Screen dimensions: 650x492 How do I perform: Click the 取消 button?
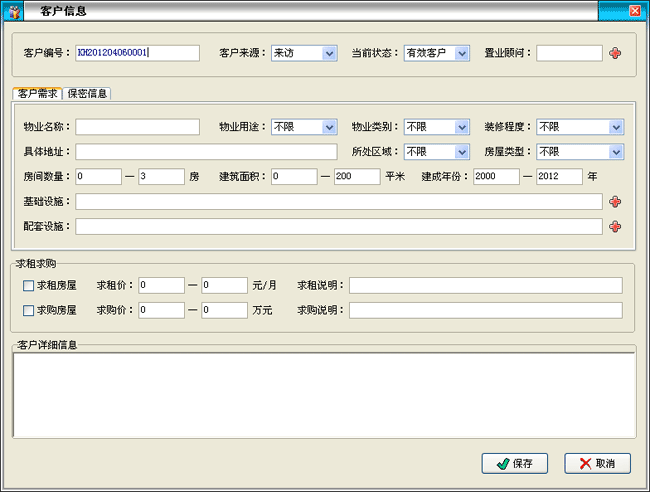click(x=597, y=464)
